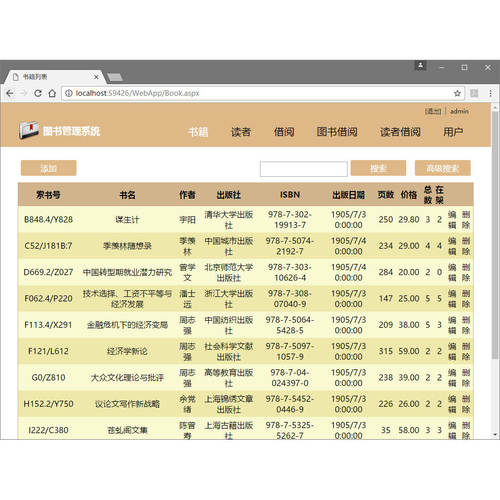This screenshot has width=500, height=500.
Task: Open the 借阅 menu item
Action: point(284,132)
